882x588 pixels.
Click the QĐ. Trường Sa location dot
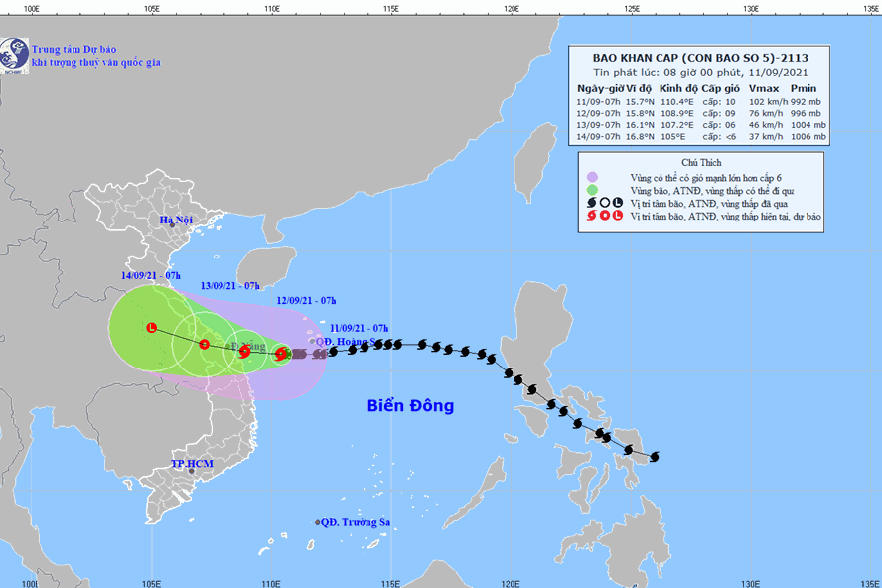coord(318,522)
